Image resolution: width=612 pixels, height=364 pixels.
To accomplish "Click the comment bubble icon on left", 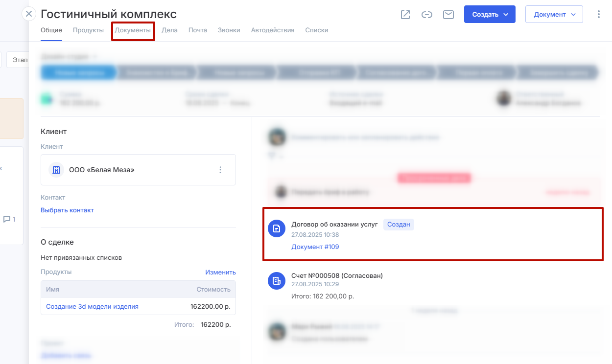I will click(7, 219).
